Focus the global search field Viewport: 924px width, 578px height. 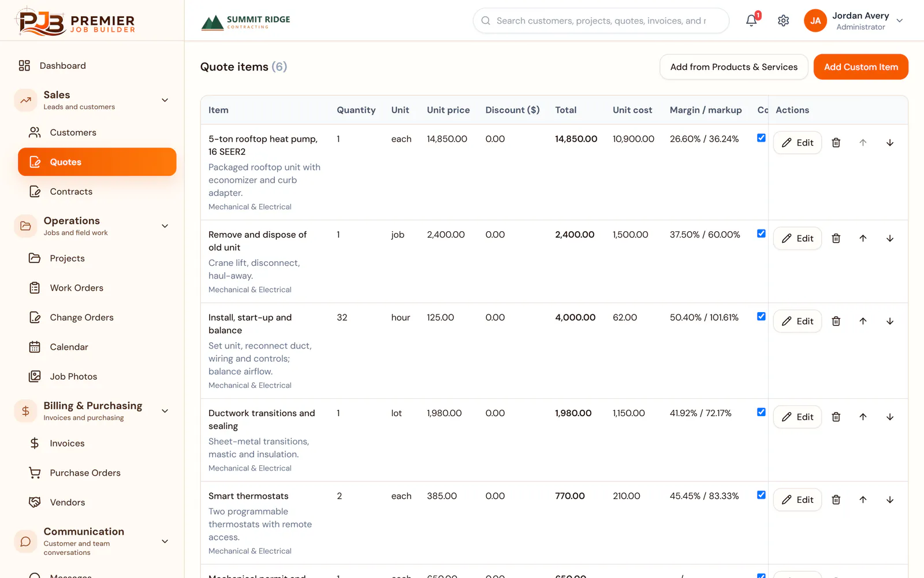point(601,21)
